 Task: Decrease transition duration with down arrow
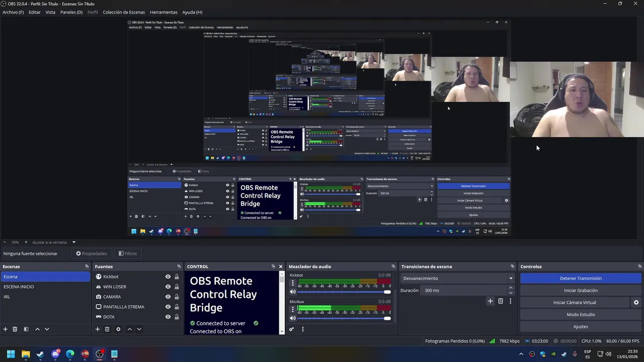pyautogui.click(x=511, y=293)
